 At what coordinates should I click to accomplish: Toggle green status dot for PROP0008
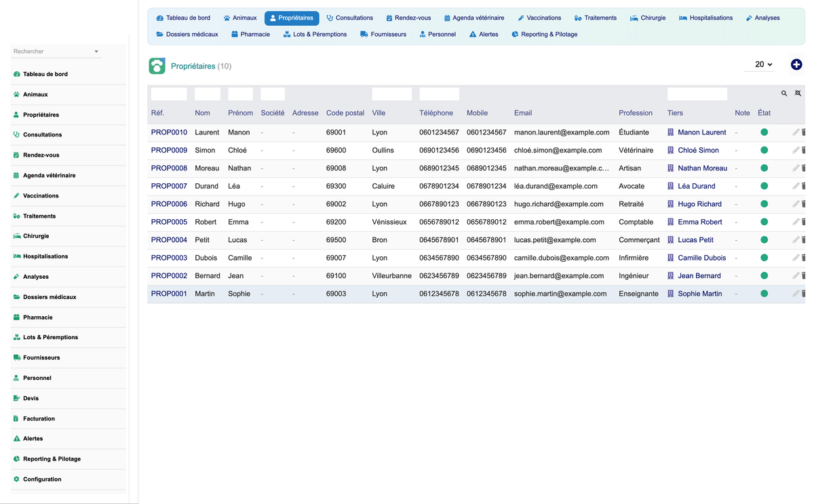point(764,168)
